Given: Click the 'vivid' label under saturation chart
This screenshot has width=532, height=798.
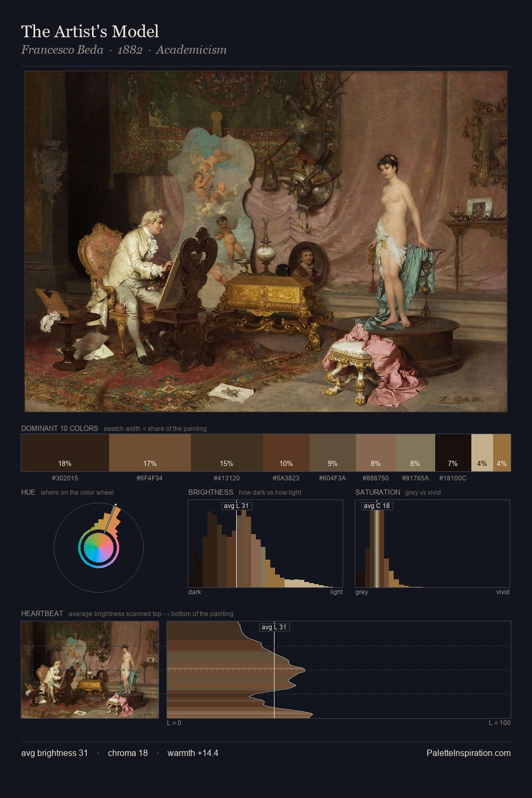Looking at the screenshot, I should (503, 592).
